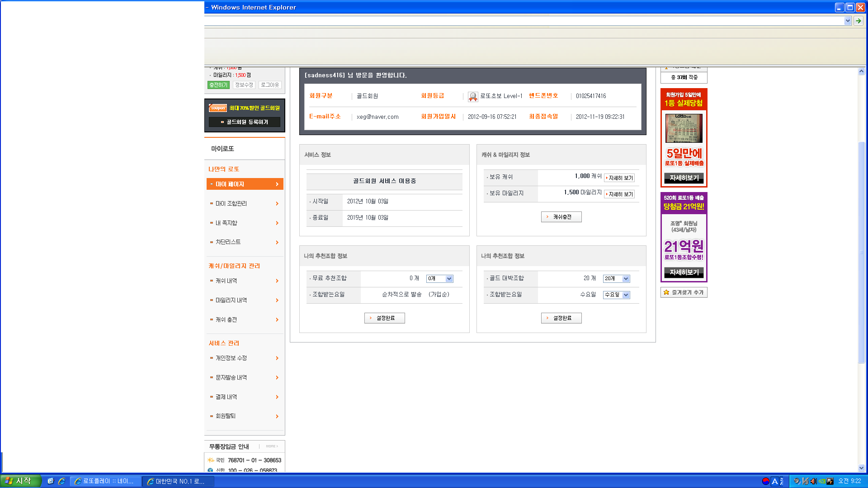The image size is (868, 488).
Task: Switch to 대한민국 NO.1 taskbar window
Action: click(x=178, y=481)
